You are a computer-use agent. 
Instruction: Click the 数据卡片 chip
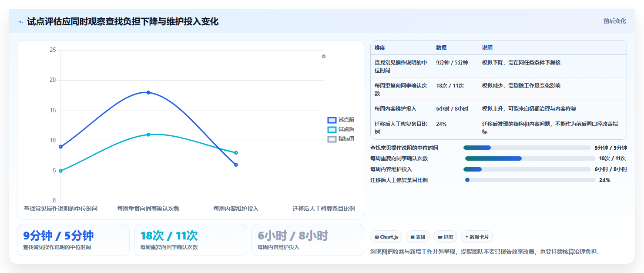(x=477, y=237)
